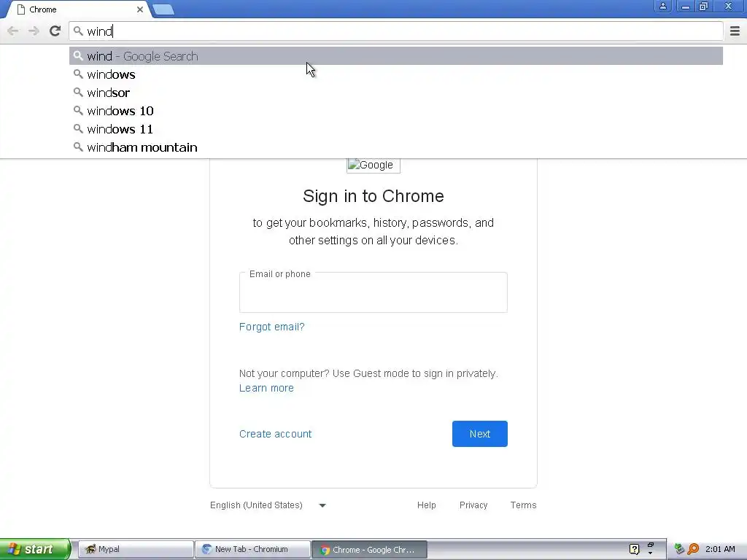Click the 'Not your computer?' guest mode text

pyautogui.click(x=368, y=373)
